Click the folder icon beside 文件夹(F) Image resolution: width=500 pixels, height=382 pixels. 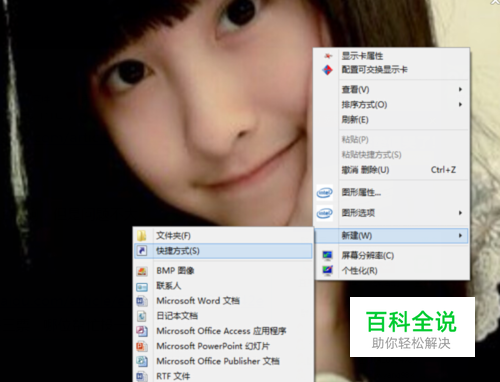pos(142,236)
